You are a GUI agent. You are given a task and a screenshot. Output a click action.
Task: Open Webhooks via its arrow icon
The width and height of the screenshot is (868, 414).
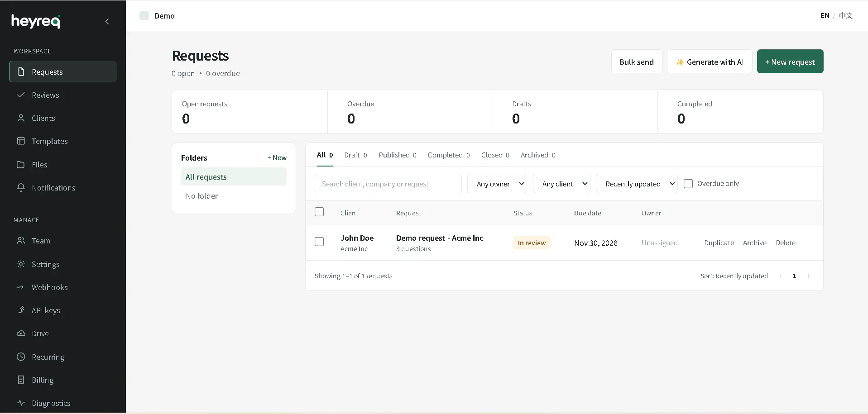point(21,287)
